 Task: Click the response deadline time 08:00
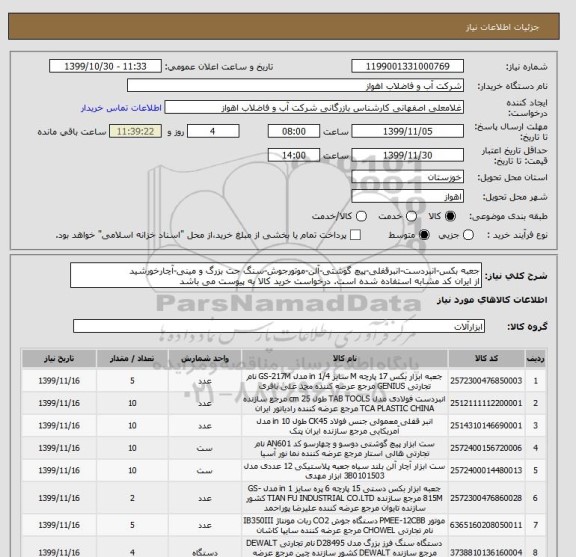294,131
